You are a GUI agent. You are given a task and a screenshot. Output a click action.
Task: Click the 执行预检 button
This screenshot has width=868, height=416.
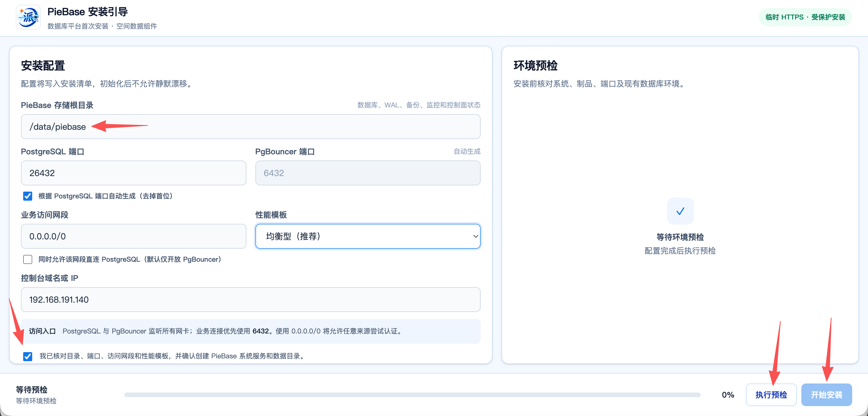pyautogui.click(x=771, y=395)
